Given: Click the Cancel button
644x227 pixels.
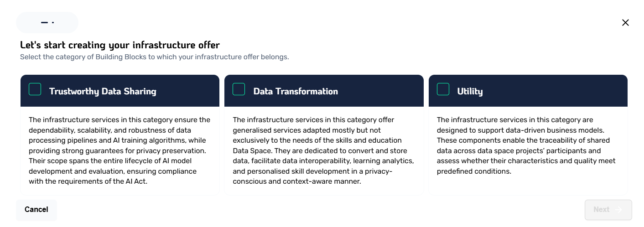Looking at the screenshot, I should [36, 210].
